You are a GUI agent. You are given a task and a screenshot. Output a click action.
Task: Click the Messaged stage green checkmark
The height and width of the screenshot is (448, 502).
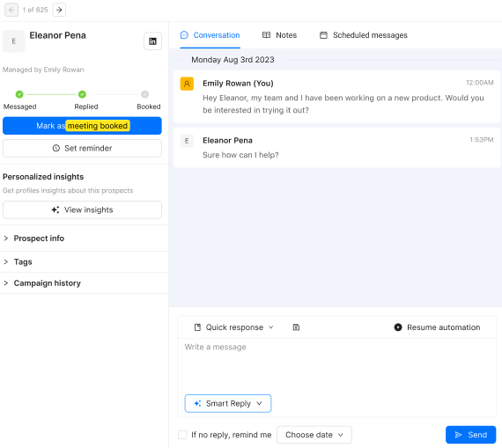point(19,94)
